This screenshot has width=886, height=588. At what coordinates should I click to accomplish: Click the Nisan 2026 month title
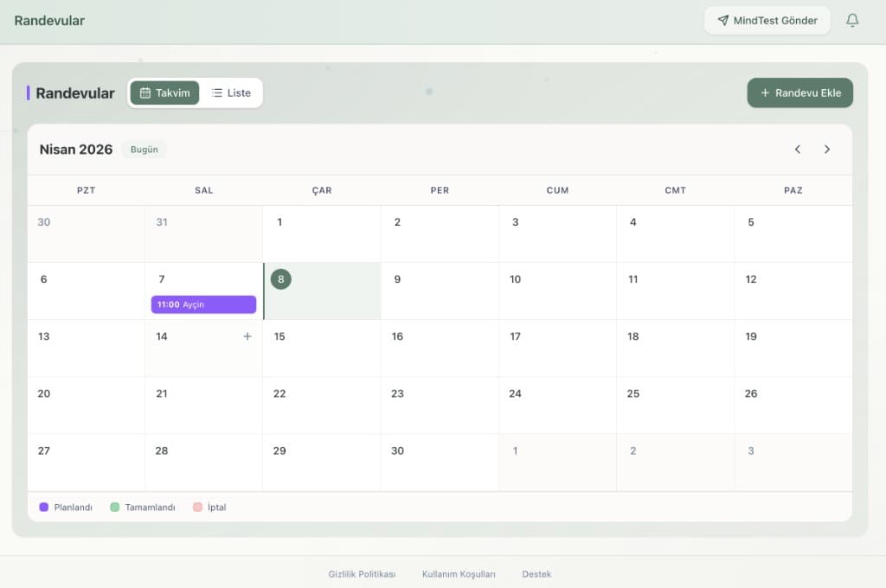[x=76, y=150]
